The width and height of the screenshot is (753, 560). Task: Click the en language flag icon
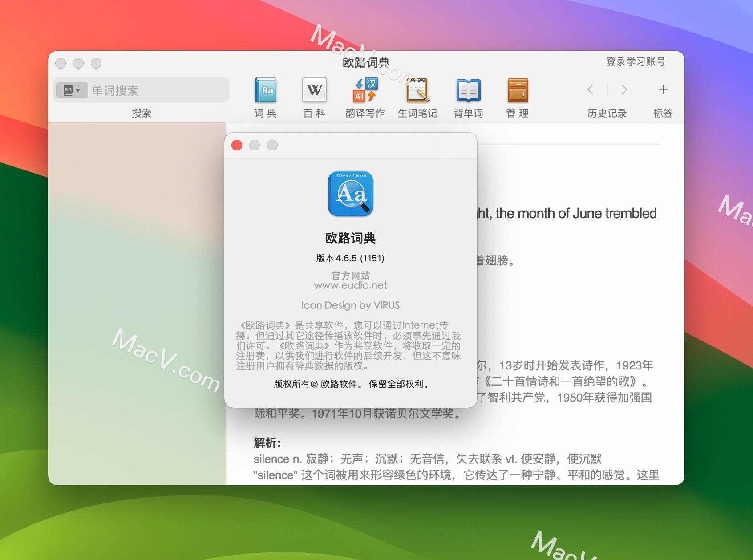[68, 89]
